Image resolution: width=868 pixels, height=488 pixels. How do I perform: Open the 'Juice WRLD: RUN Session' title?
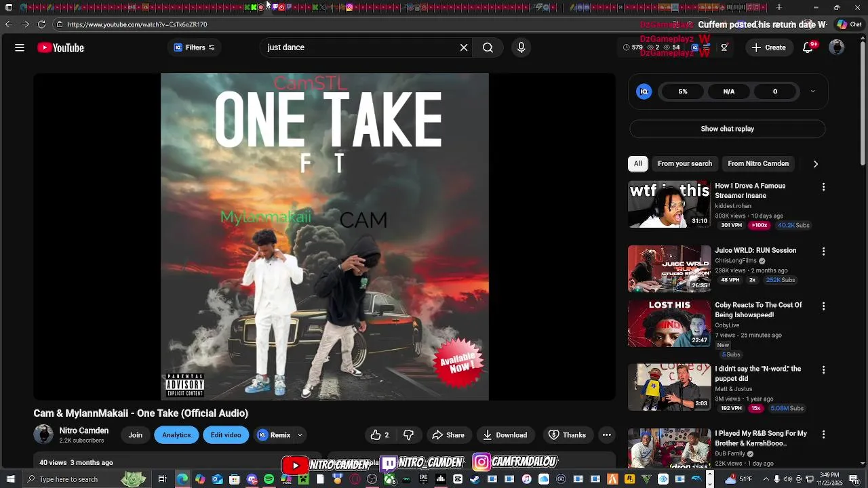pyautogui.click(x=755, y=250)
